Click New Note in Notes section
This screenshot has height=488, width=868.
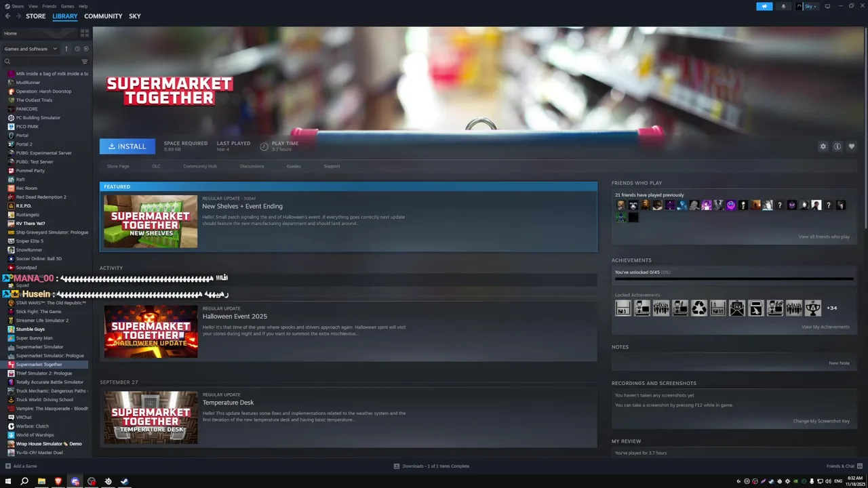tap(839, 363)
